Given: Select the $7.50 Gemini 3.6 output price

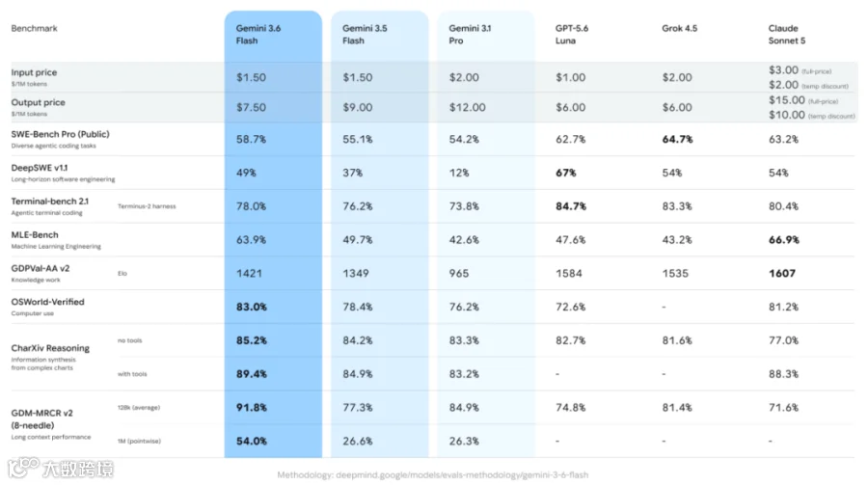Looking at the screenshot, I should [x=252, y=107].
